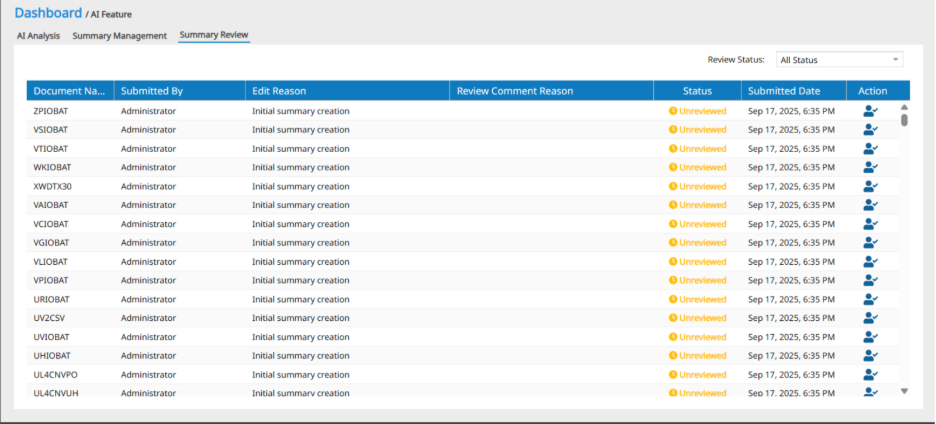Click Unreviewed status icon for WKIOBAT

click(x=673, y=168)
